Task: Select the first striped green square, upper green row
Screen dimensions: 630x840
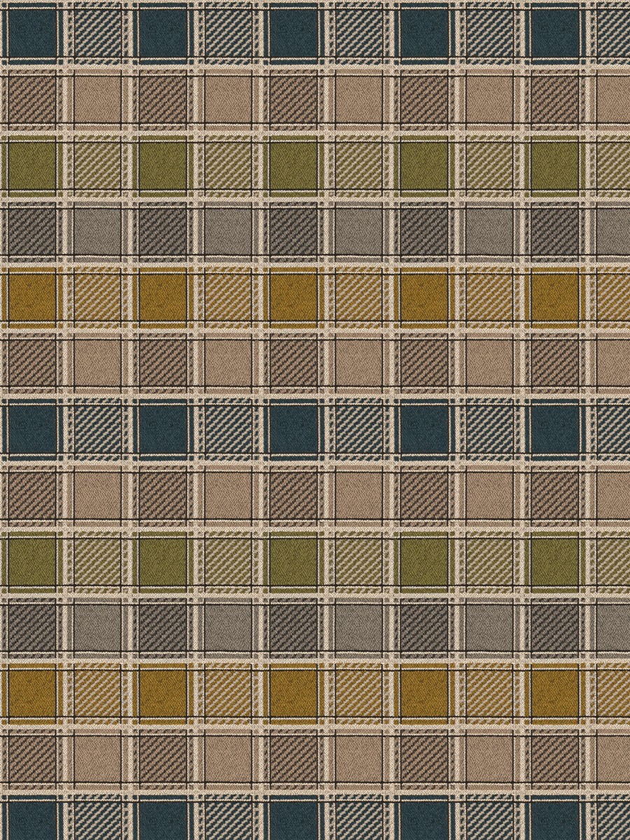Action: (97, 164)
